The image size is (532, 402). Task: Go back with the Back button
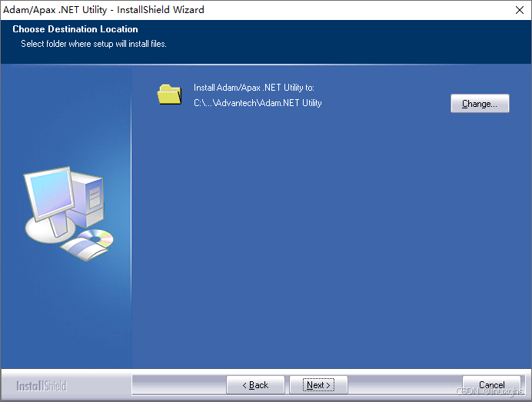(x=255, y=385)
